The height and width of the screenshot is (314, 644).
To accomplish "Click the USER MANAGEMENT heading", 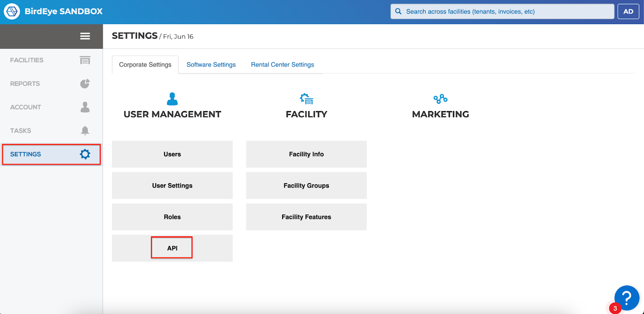I will [x=172, y=114].
